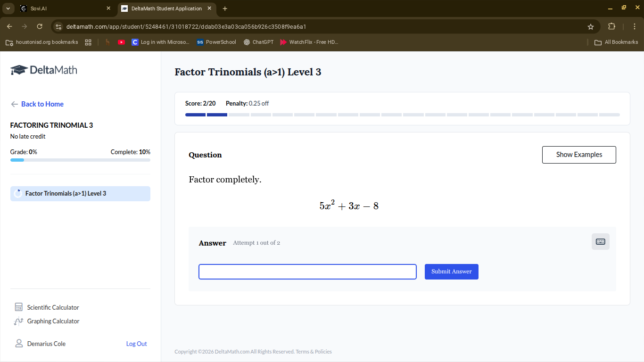Open the apps grid bookmark icon
Image resolution: width=644 pixels, height=362 pixels.
coord(88,42)
